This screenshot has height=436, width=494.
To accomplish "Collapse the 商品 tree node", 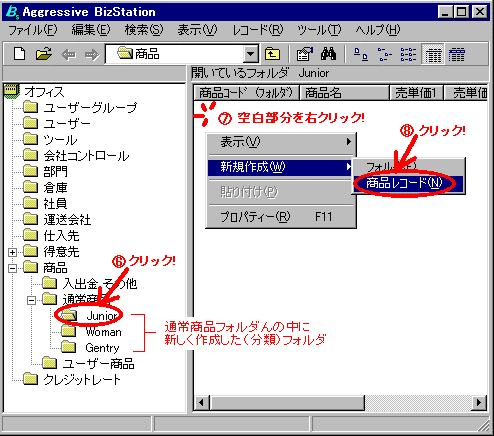I will coord(12,268).
